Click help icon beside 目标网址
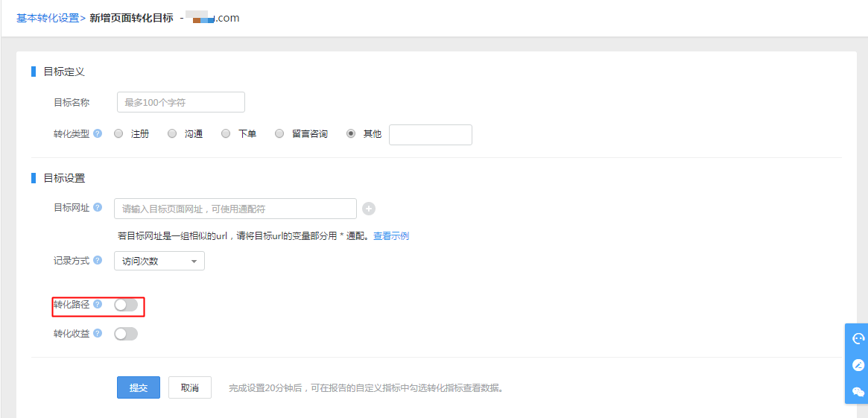 pyautogui.click(x=98, y=208)
